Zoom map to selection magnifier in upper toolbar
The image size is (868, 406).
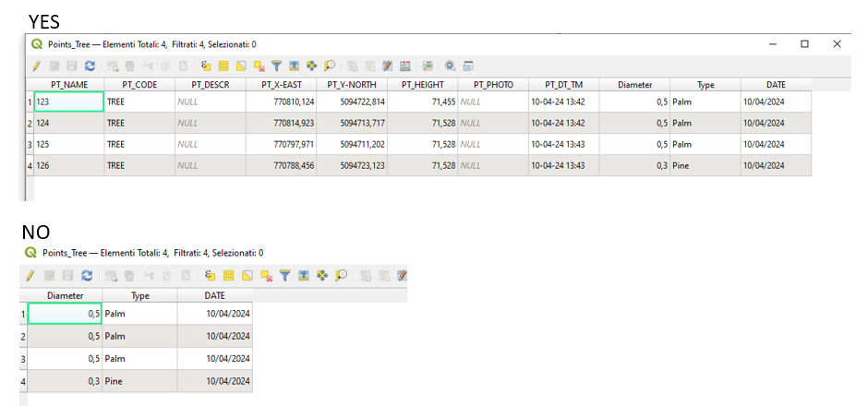click(x=330, y=66)
